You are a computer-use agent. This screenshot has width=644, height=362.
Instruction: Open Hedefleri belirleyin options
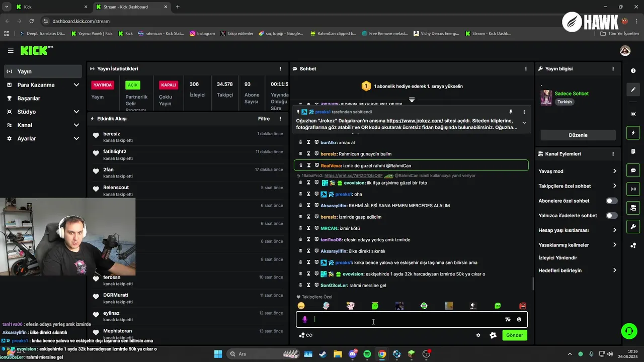(x=578, y=270)
